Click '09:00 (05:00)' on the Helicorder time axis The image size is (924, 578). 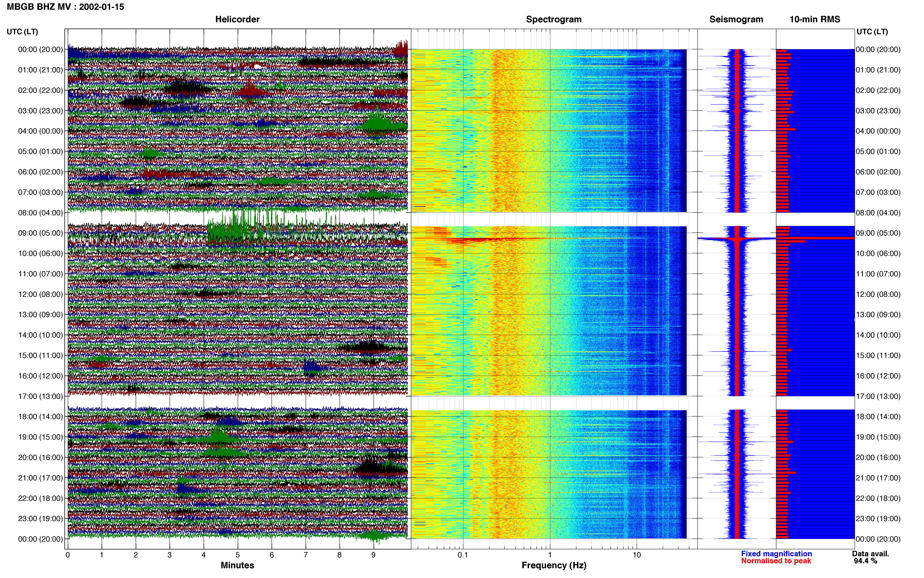click(x=41, y=233)
